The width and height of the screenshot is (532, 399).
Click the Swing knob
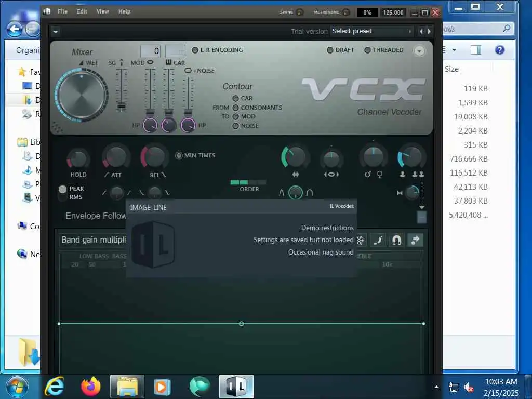tap(300, 12)
